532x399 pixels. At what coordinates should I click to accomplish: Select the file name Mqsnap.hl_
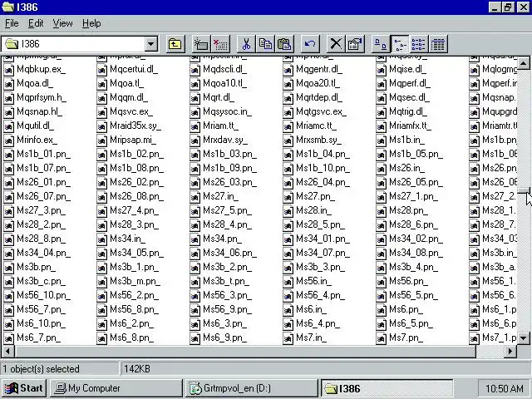39,111
